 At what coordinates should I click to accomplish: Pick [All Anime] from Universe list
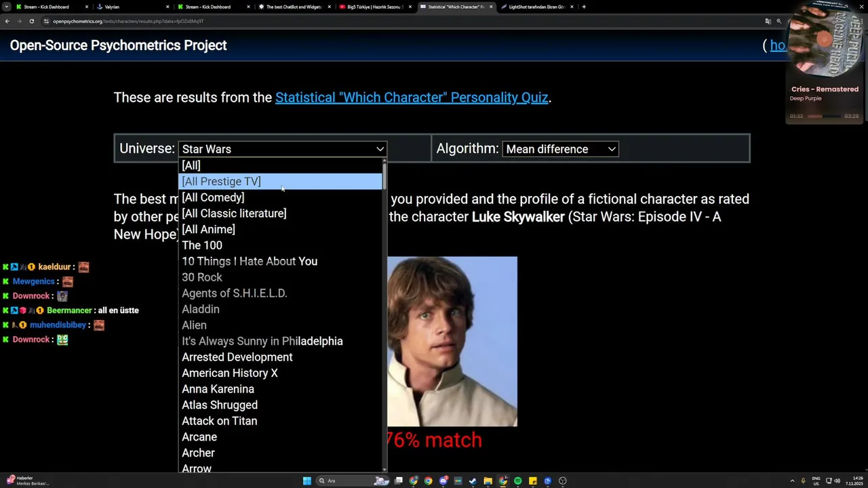280,229
